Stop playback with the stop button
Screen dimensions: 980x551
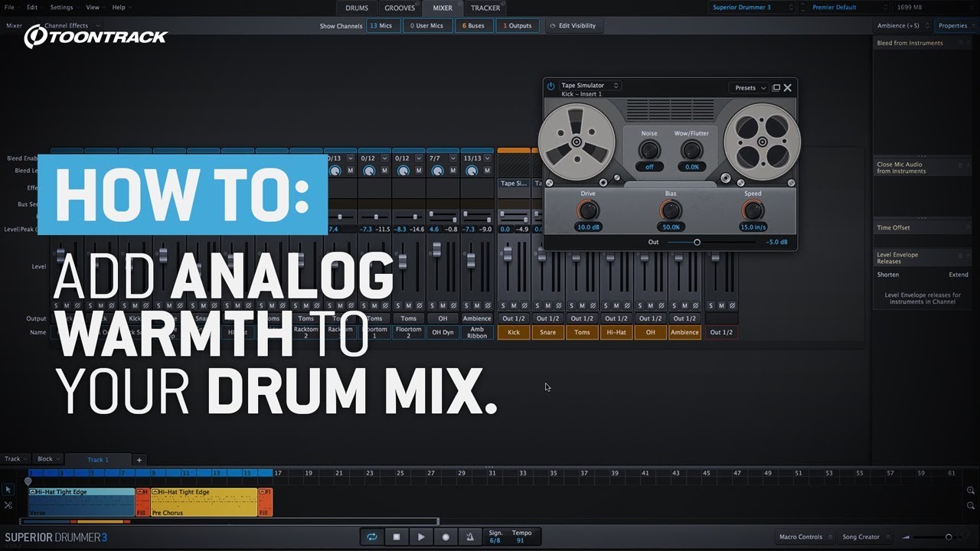click(397, 536)
